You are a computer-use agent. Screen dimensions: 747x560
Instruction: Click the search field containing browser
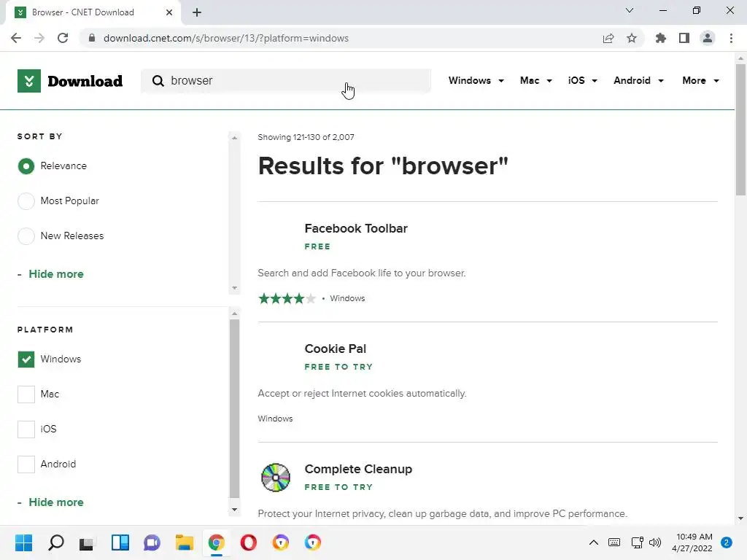[286, 81]
